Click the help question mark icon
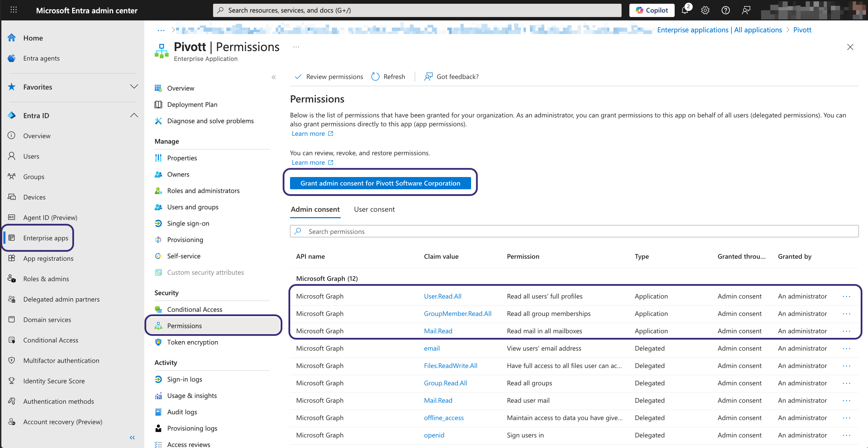This screenshot has width=868, height=448. click(725, 10)
